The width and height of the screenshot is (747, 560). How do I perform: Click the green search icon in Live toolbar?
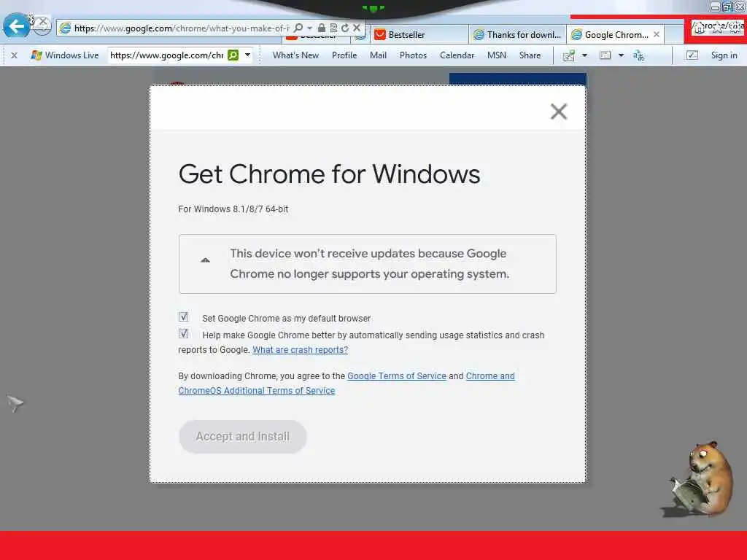[233, 55]
